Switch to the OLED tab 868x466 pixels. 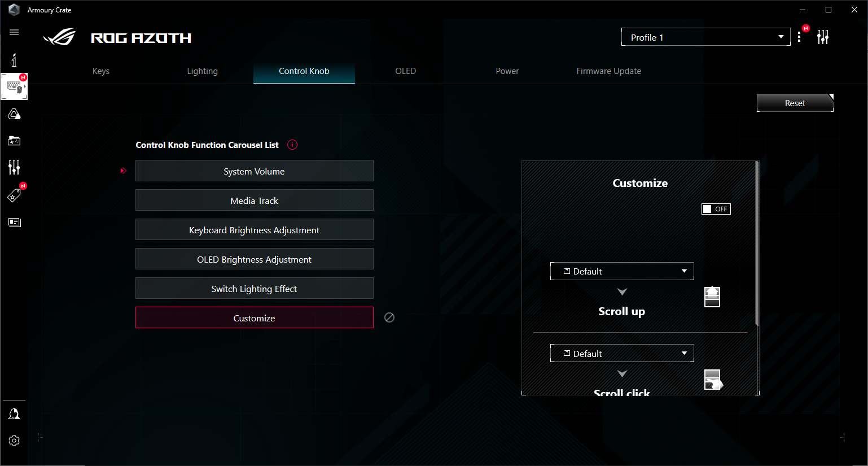(x=406, y=71)
